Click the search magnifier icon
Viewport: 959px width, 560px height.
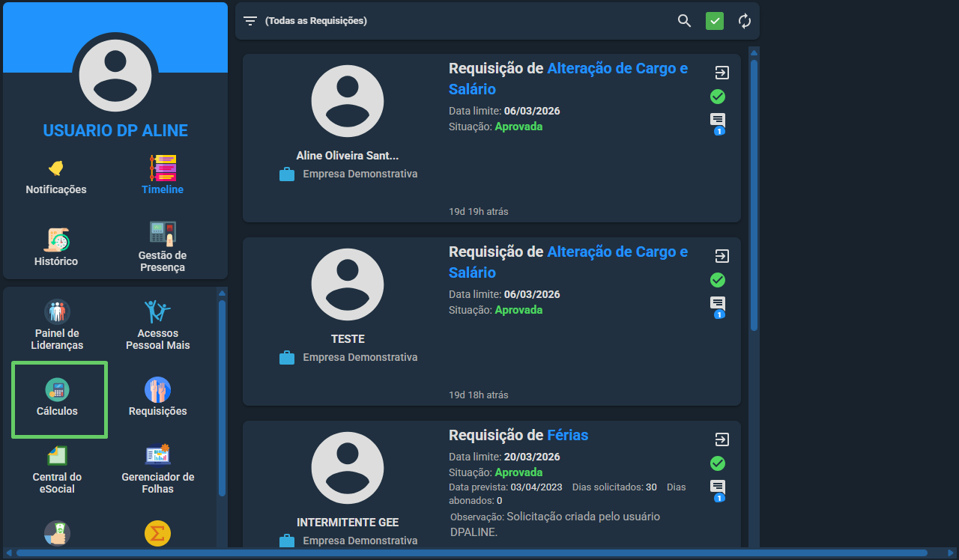684,21
